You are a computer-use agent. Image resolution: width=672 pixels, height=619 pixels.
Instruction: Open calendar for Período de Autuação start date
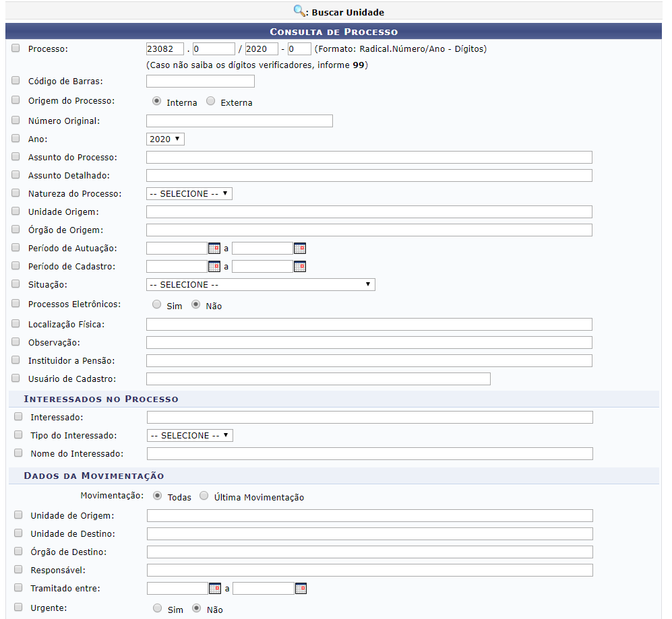(x=214, y=248)
